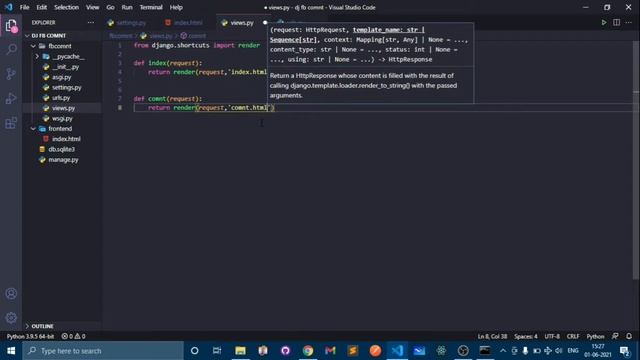Viewport: 640px width, 360px height.
Task: Open the Edit menu
Action: [41, 7]
